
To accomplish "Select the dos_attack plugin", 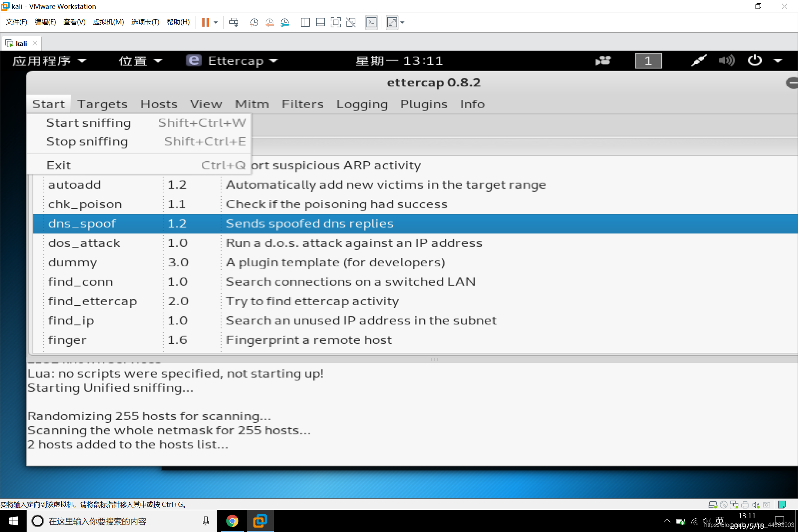I will (x=84, y=242).
